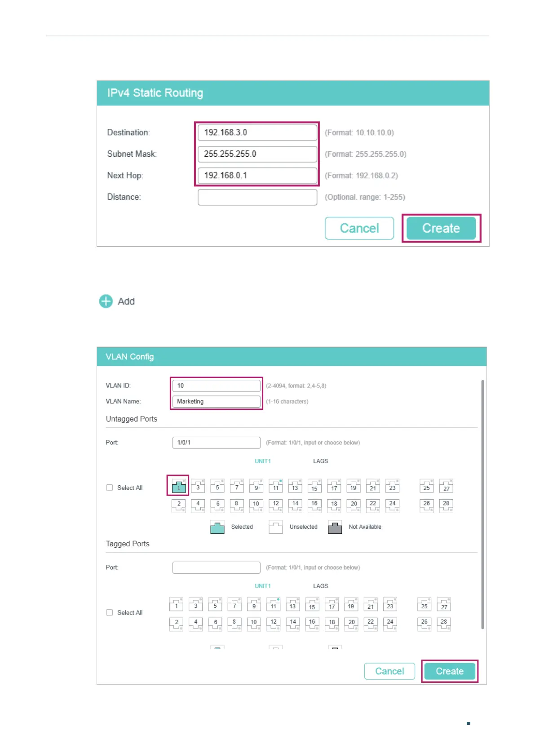Image resolution: width=535 pixels, height=756 pixels.
Task: Cancel the IPv4 Static Routing dialog
Action: click(359, 228)
